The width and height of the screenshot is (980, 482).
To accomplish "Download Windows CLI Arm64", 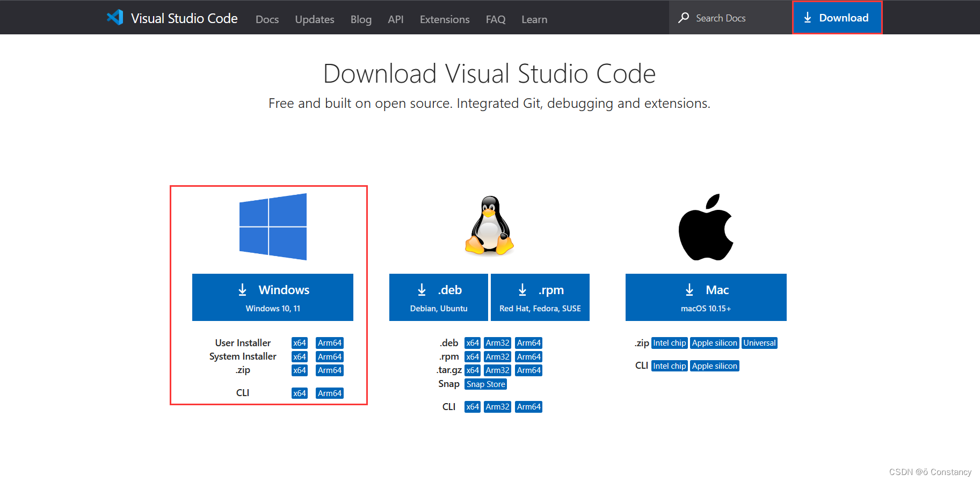I will [x=330, y=393].
